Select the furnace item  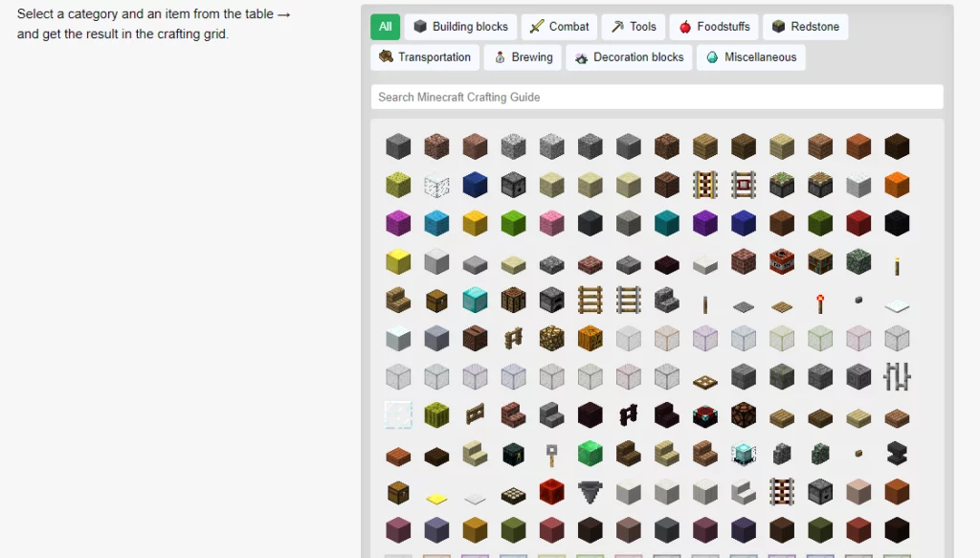pos(551,301)
